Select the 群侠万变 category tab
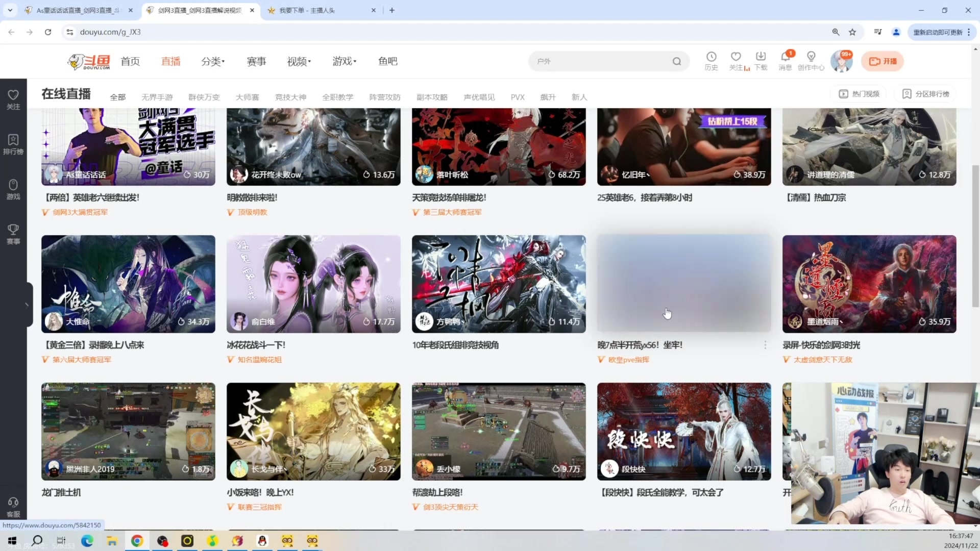Viewport: 980px width, 551px height. [x=204, y=97]
